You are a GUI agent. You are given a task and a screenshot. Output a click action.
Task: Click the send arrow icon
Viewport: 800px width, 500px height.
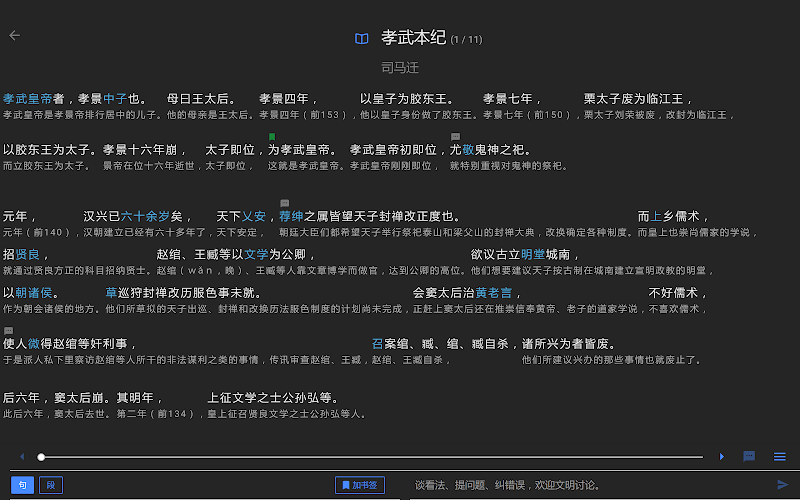(782, 485)
